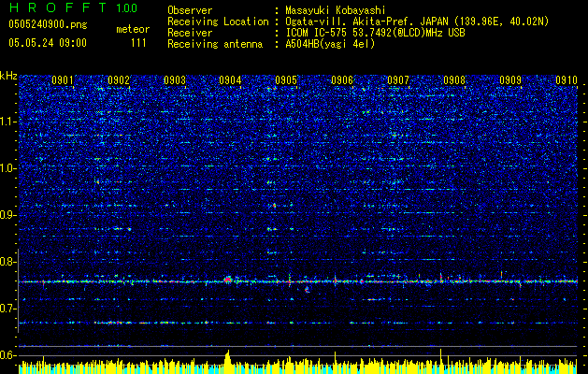
Task: Click the 0904 time marker
Action: coord(230,80)
